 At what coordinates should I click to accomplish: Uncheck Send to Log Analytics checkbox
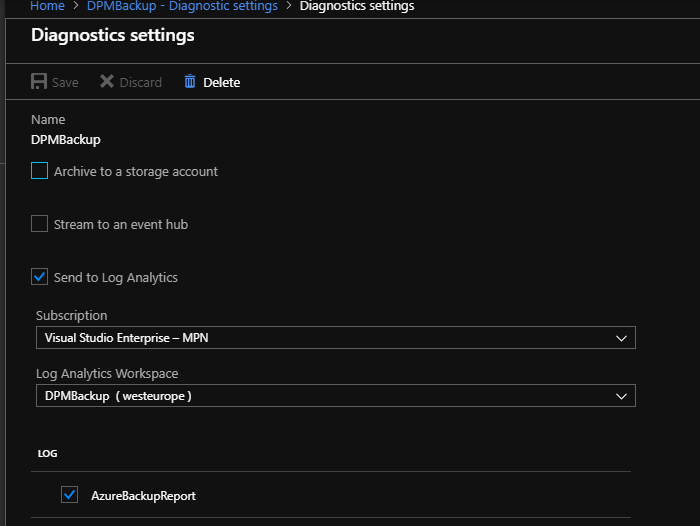tap(39, 276)
